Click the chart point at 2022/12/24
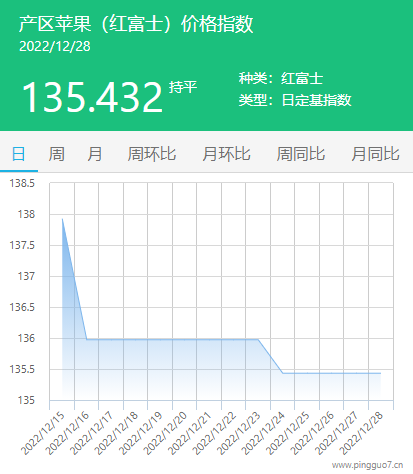Screen dimensions: 413x474 coord(283,373)
